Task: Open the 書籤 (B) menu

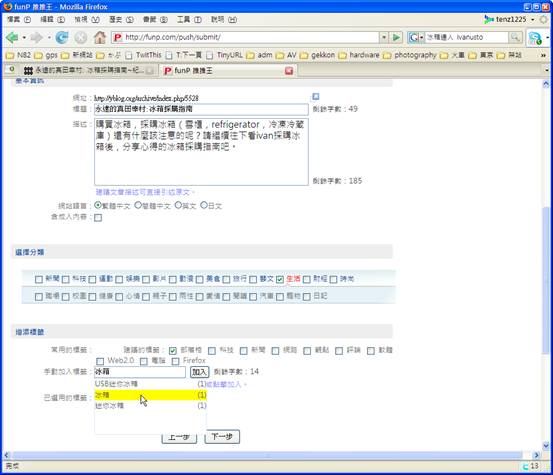Action: coord(155,19)
